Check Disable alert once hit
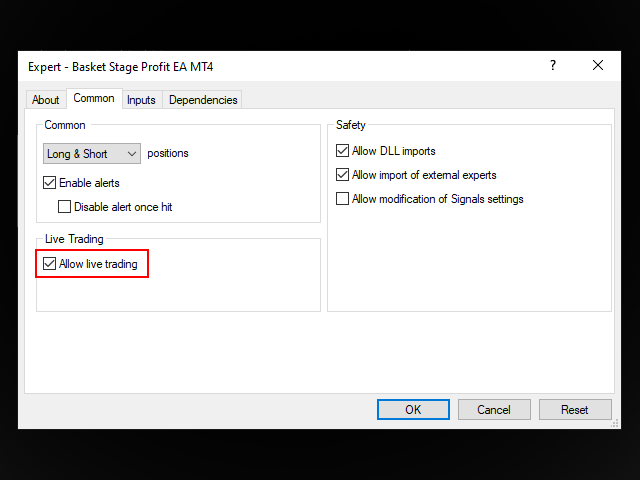 [x=65, y=207]
